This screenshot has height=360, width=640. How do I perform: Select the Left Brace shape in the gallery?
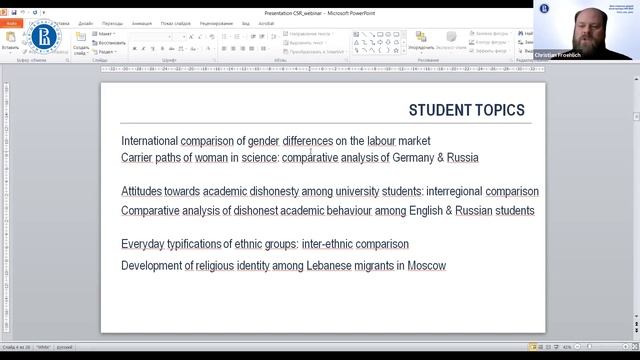[380, 50]
